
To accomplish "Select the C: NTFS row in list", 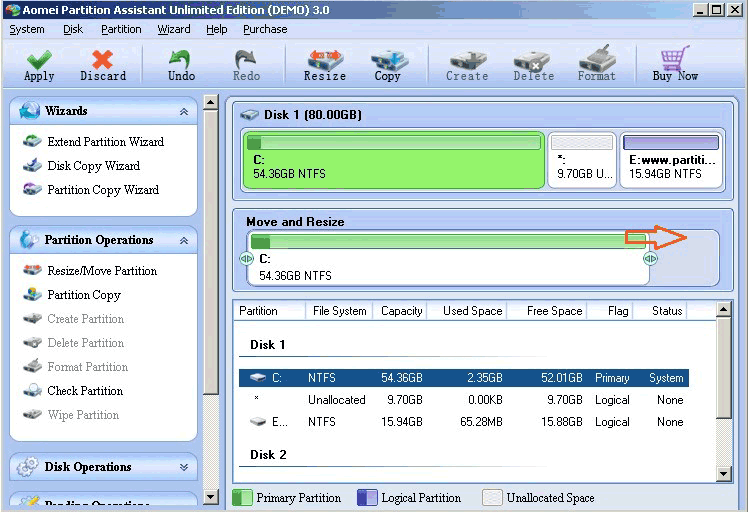I will 464,378.
